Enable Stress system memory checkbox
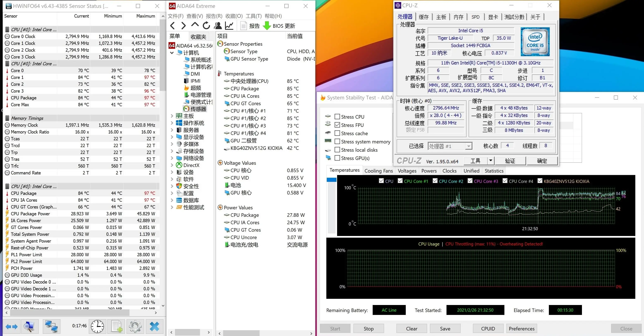 pyautogui.click(x=337, y=141)
